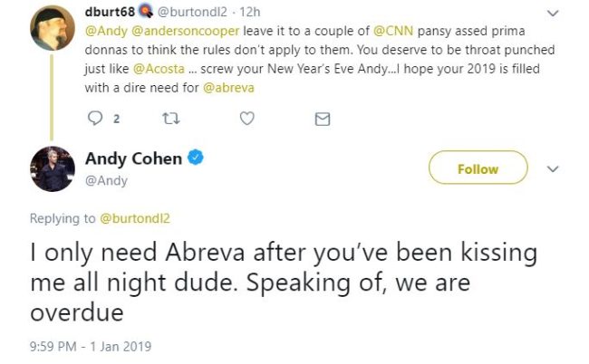The width and height of the screenshot is (589, 364).
Task: Go to Andy Cohen's profile name
Action: pyautogui.click(x=133, y=158)
